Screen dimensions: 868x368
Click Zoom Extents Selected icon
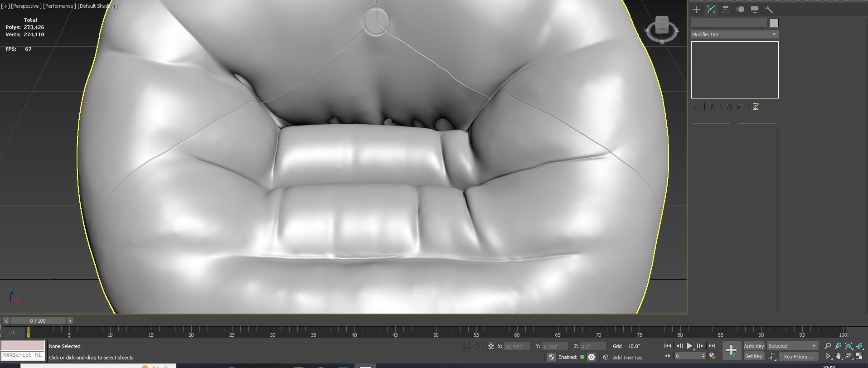coord(849,346)
